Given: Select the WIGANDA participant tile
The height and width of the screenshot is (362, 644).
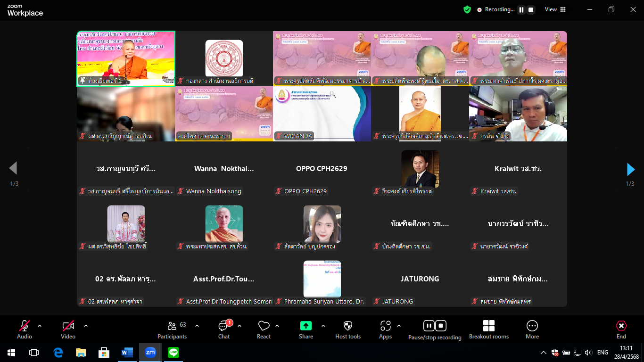Looking at the screenshot, I should tap(322, 114).
